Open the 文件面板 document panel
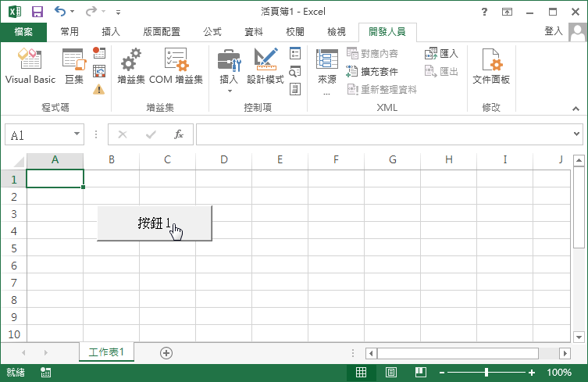The height and width of the screenshot is (382, 588). (491, 66)
